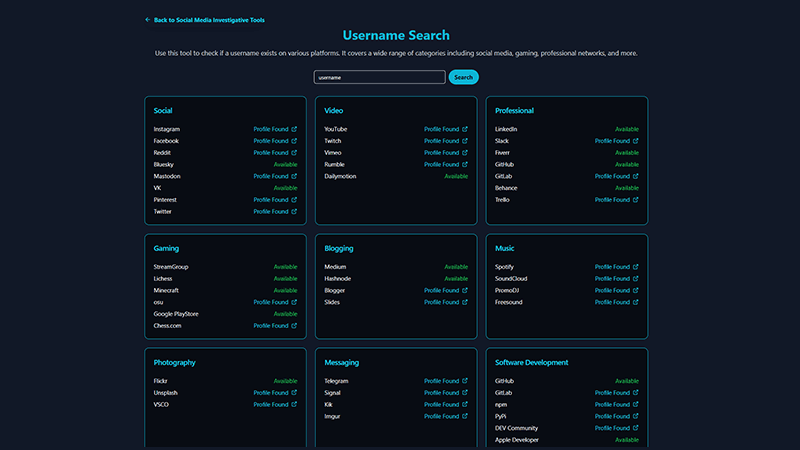
Task: Open Spotify profile external link icon
Action: [x=636, y=267]
